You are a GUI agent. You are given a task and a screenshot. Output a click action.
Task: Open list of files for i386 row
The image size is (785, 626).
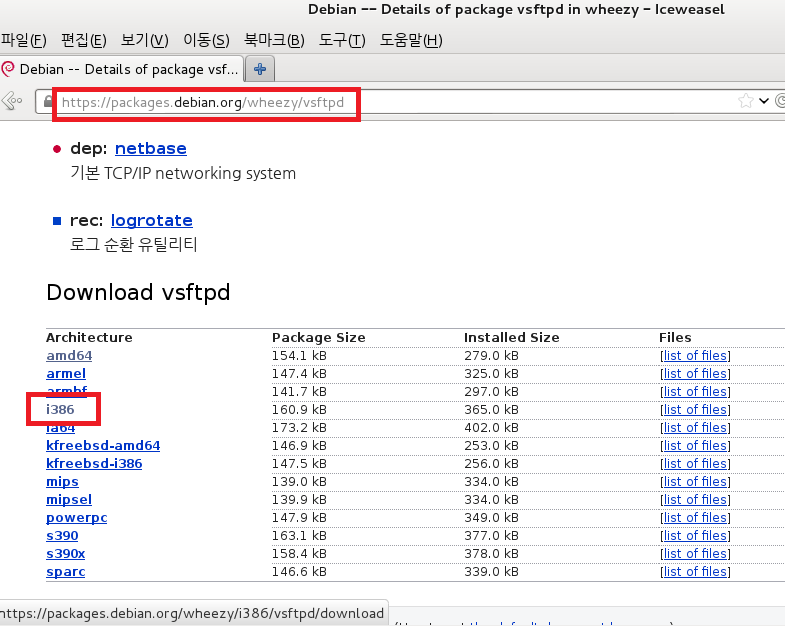[x=695, y=410]
